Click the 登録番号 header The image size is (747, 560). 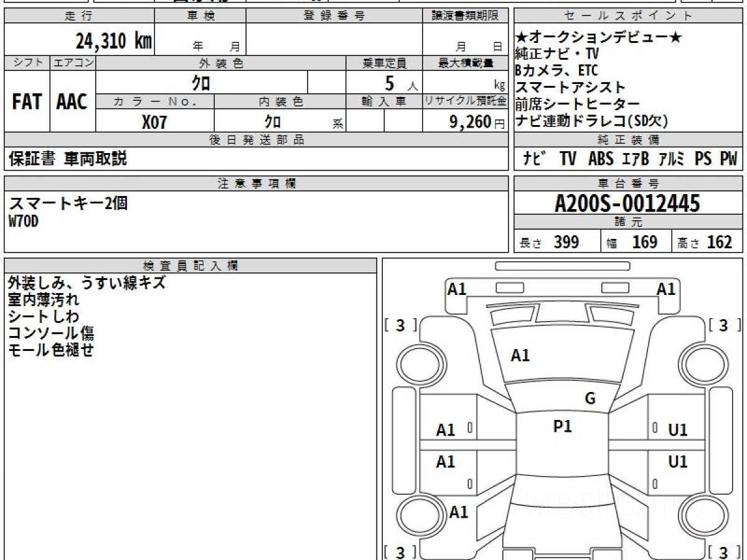[x=334, y=16]
